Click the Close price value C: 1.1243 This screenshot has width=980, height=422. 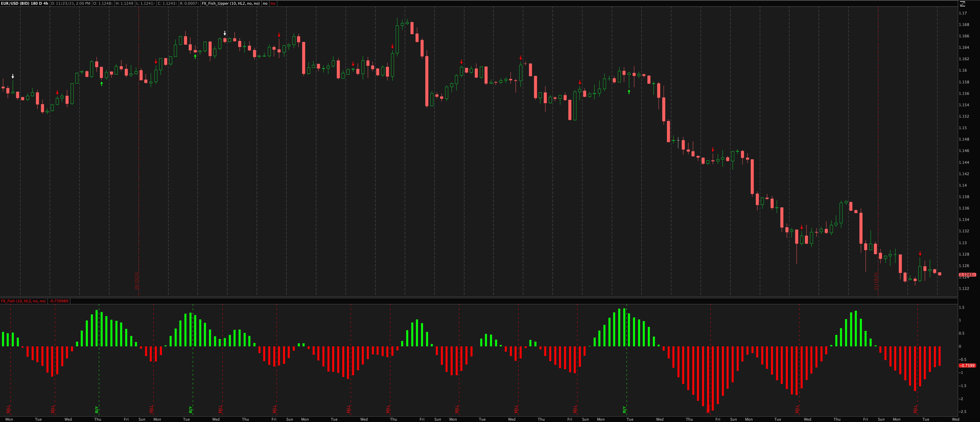167,3
